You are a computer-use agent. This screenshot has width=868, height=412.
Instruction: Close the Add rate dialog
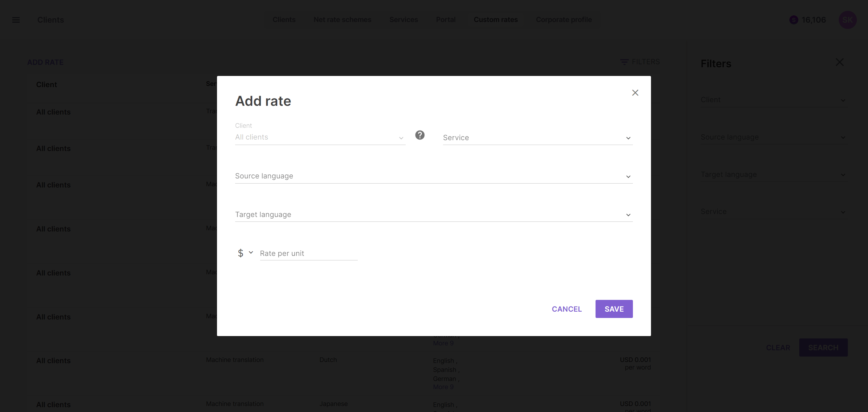pos(635,93)
